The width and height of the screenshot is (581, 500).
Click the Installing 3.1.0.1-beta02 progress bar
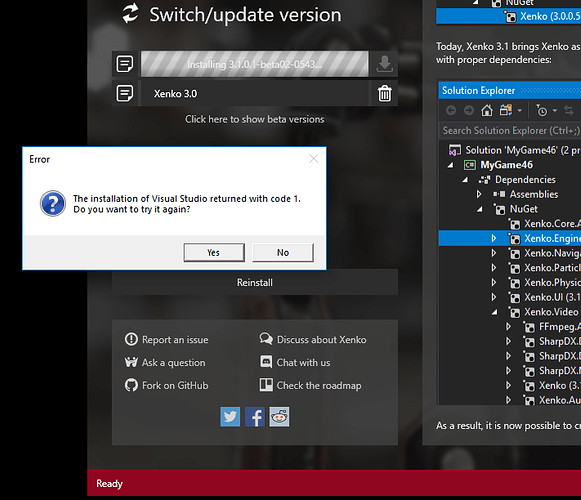(x=255, y=64)
